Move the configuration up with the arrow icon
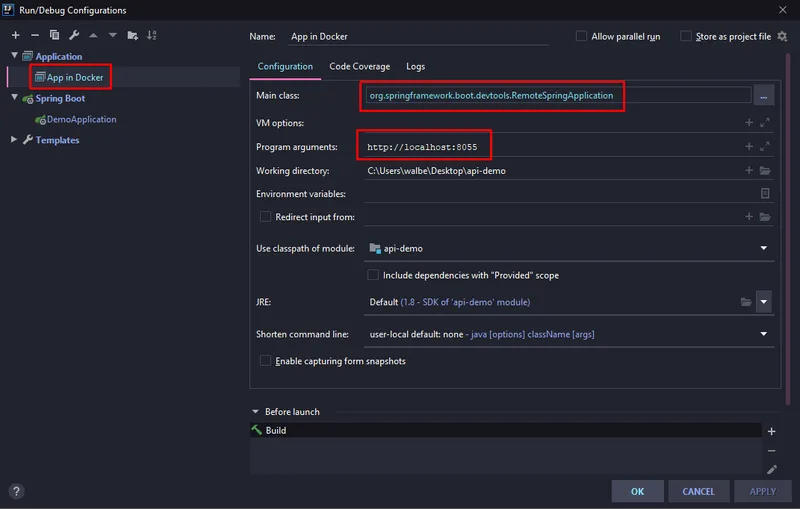Screen dimensions: 800x509 [93, 35]
